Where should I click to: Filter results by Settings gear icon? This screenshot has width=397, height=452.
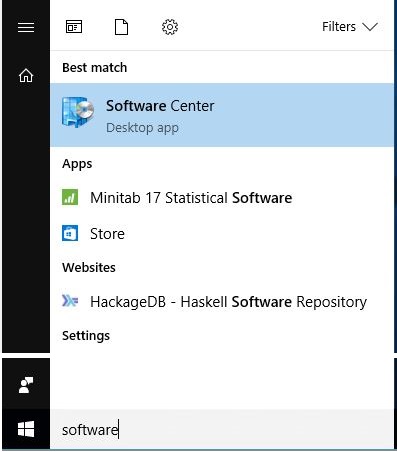click(x=170, y=27)
